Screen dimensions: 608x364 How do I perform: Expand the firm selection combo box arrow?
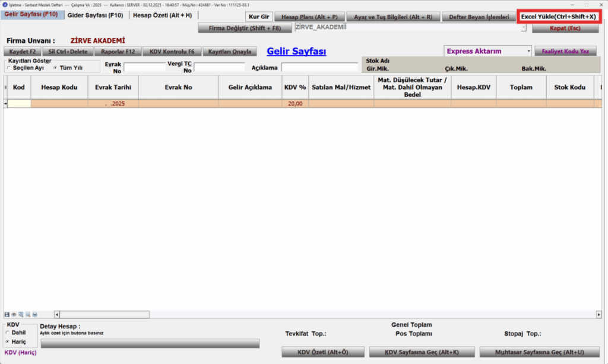(x=524, y=27)
